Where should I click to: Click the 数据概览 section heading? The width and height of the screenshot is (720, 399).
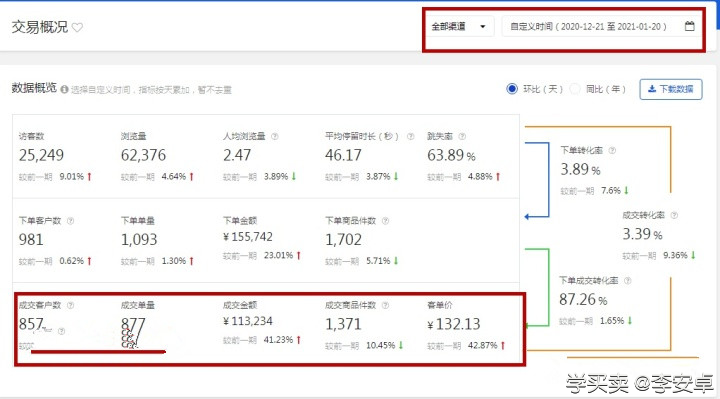pyautogui.click(x=34, y=87)
